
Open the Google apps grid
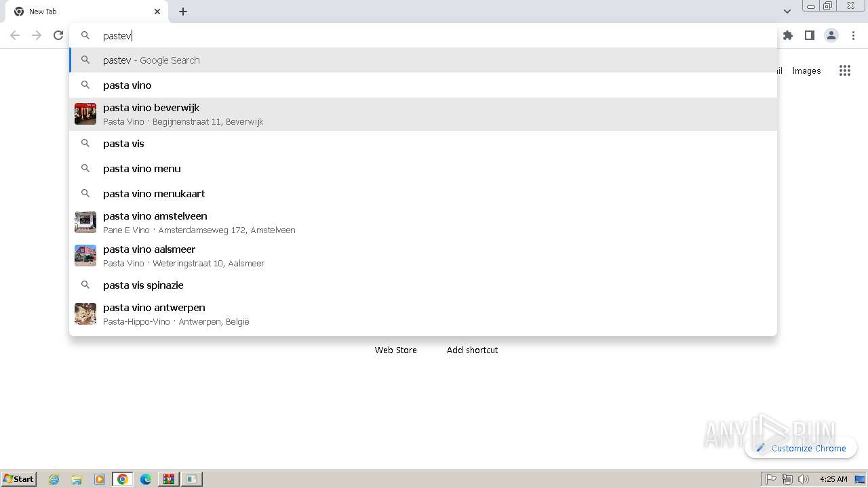point(844,70)
